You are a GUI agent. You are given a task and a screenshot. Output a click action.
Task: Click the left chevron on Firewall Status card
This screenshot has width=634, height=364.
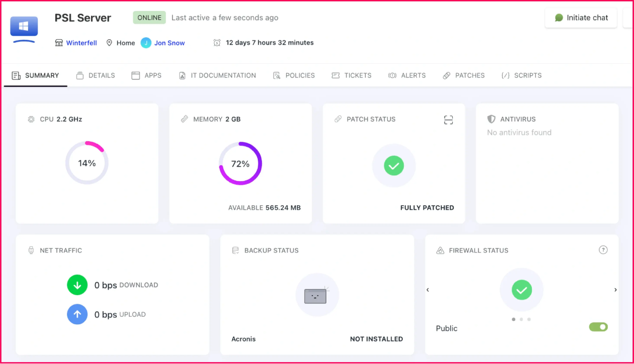tap(428, 290)
